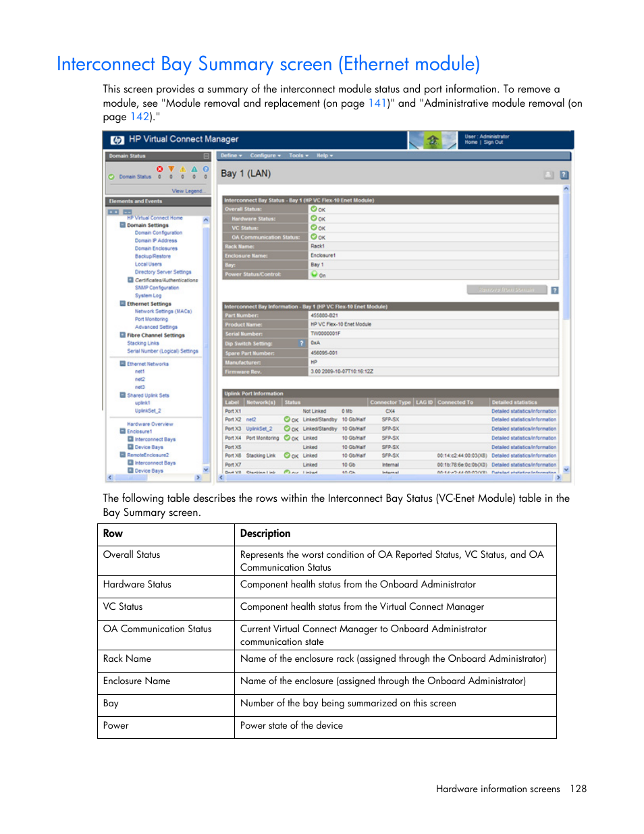Click the print icon near Bay 1 (LAN)
Viewport: 644px width, 834px height.
[x=549, y=175]
